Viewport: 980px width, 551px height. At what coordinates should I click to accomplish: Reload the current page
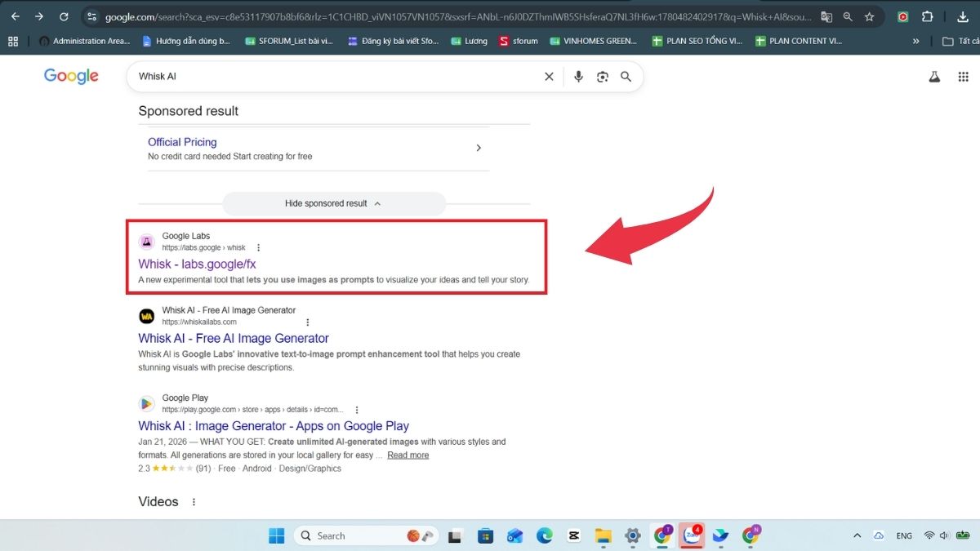pyautogui.click(x=64, y=16)
